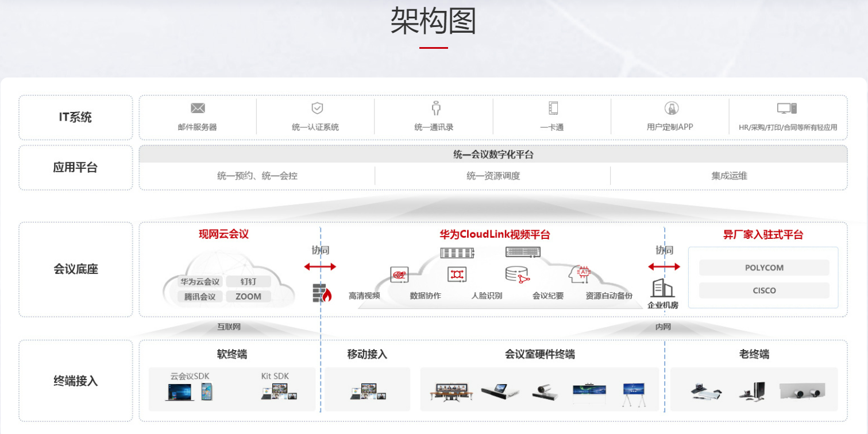Click the smartphone image under 云会议SDK

(x=207, y=392)
